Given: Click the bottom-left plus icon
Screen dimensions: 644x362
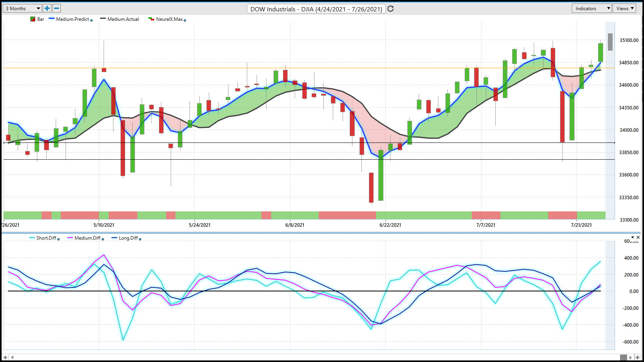Looking at the screenshot, I should tap(5, 357).
